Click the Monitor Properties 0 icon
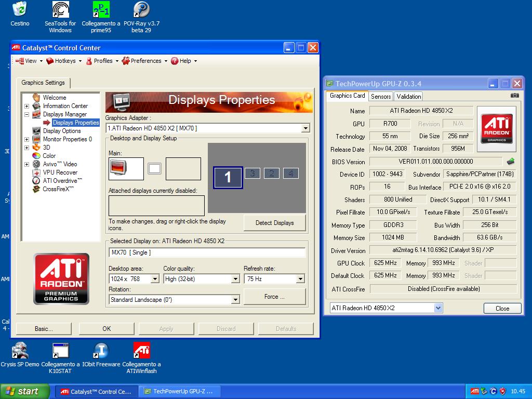532x399 pixels. (x=36, y=139)
